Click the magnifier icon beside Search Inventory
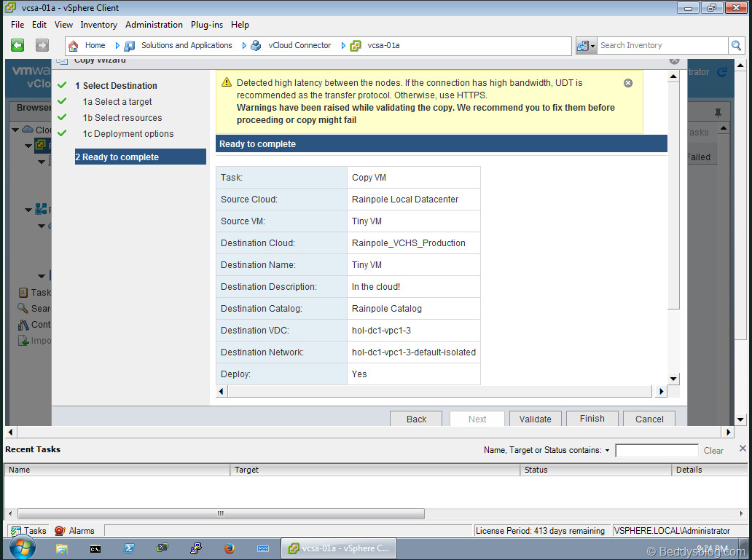 (736, 46)
